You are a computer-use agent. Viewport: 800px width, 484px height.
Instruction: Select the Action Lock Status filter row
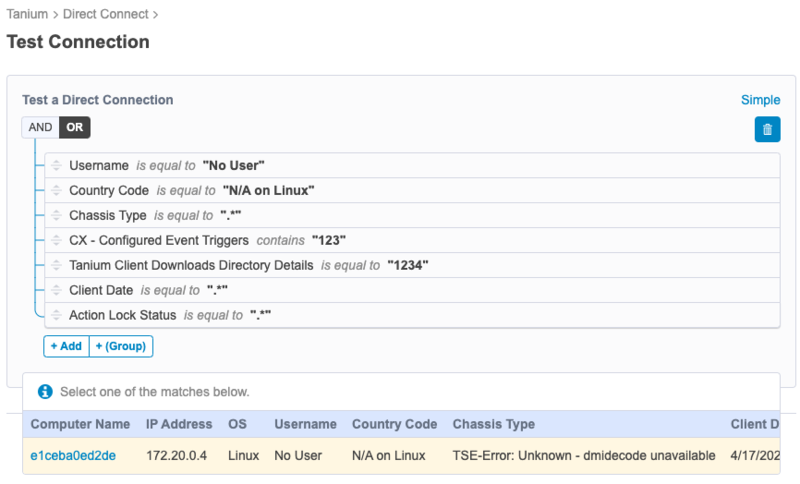pyautogui.click(x=412, y=315)
